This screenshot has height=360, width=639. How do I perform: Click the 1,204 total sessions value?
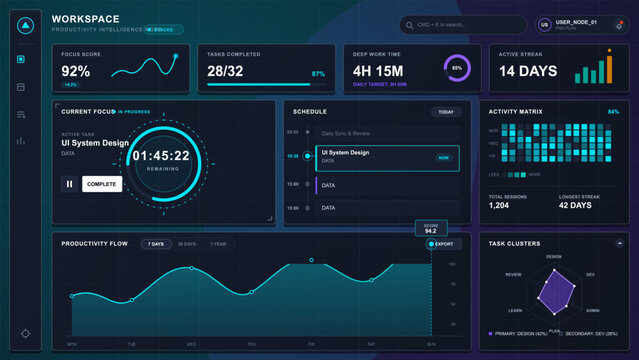pyautogui.click(x=499, y=205)
